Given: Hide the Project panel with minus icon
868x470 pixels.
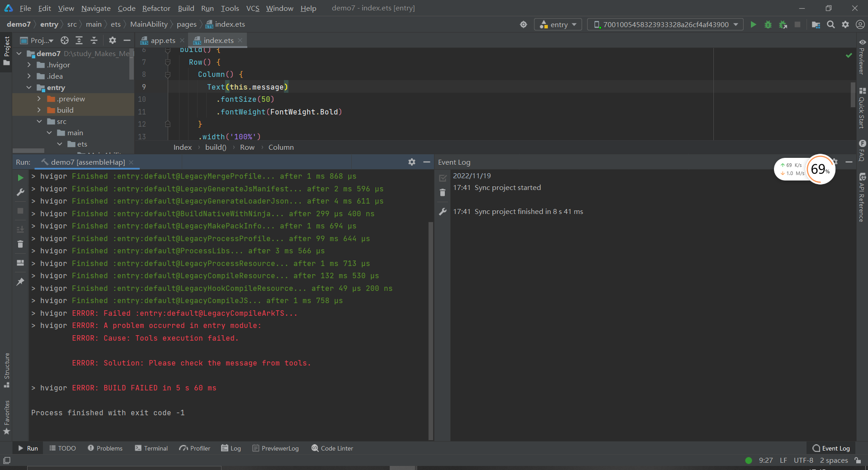Looking at the screenshot, I should pyautogui.click(x=127, y=40).
